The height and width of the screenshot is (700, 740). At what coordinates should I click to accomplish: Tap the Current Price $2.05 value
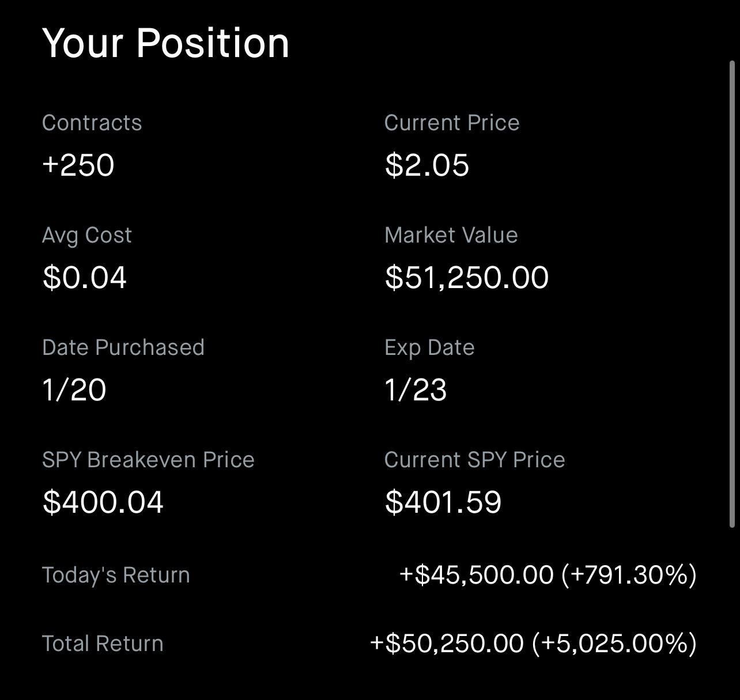point(427,165)
